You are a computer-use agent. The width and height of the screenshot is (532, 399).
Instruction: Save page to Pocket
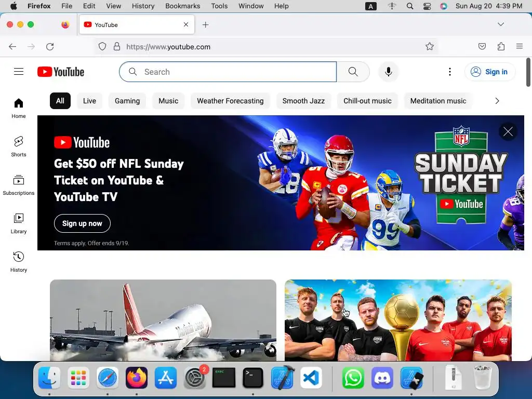482,46
